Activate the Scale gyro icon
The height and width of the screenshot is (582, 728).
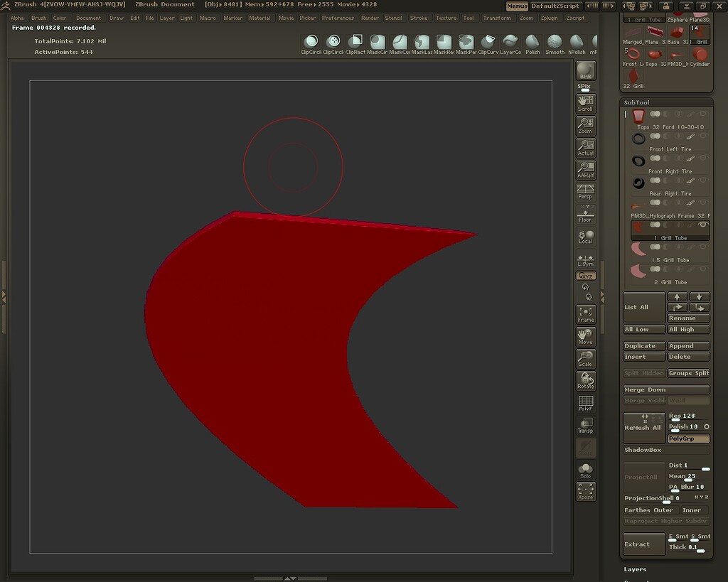[x=585, y=357]
